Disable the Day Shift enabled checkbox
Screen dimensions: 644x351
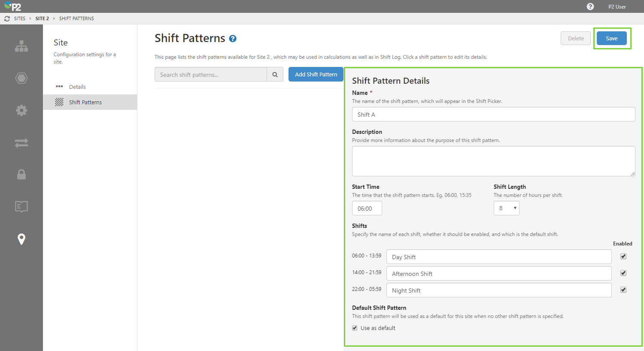coord(623,256)
